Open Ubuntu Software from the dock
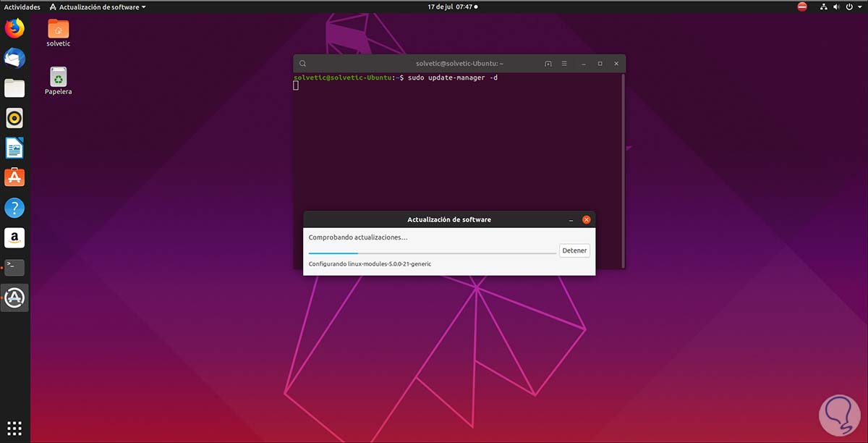Viewport: 868px width, 443px height. click(x=14, y=177)
